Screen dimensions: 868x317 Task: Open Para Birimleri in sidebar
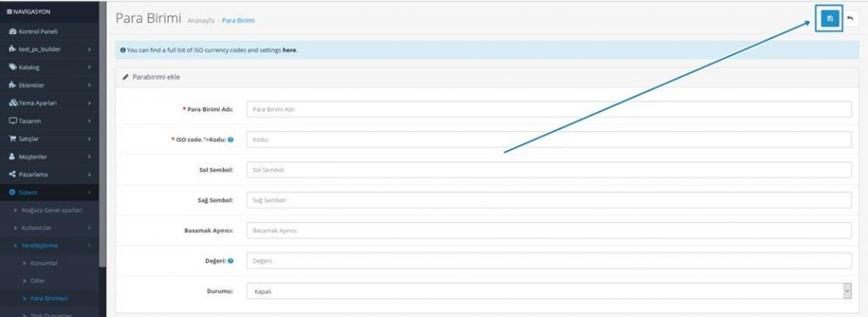tap(49, 298)
